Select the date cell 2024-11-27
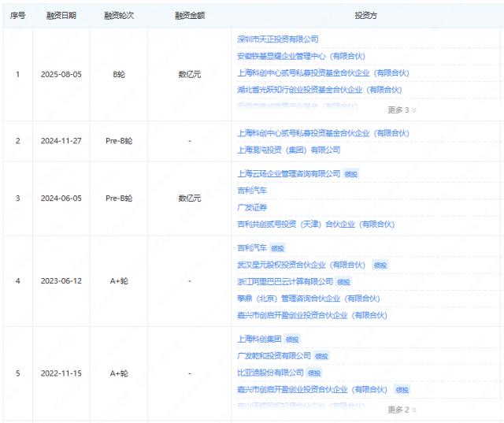The width and height of the screenshot is (504, 423). 61,141
